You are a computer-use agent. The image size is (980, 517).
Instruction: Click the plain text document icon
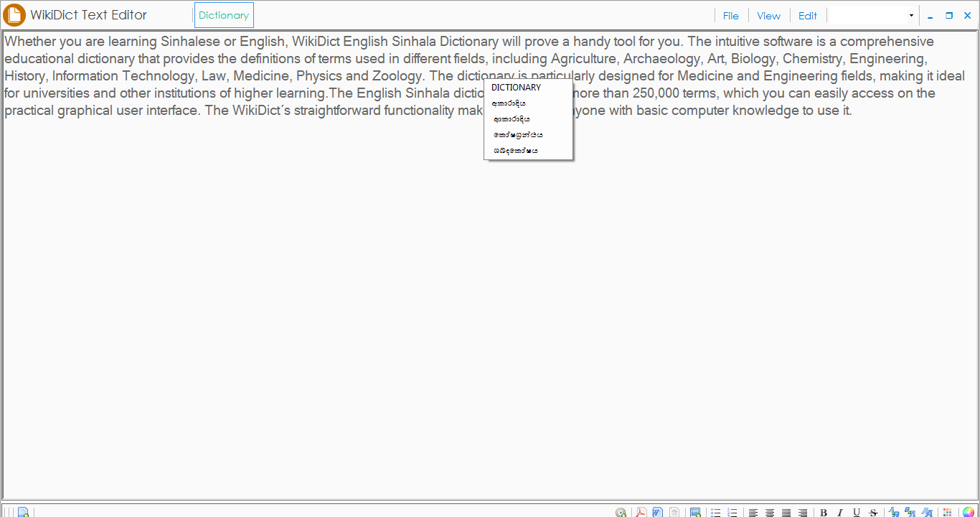point(674,513)
